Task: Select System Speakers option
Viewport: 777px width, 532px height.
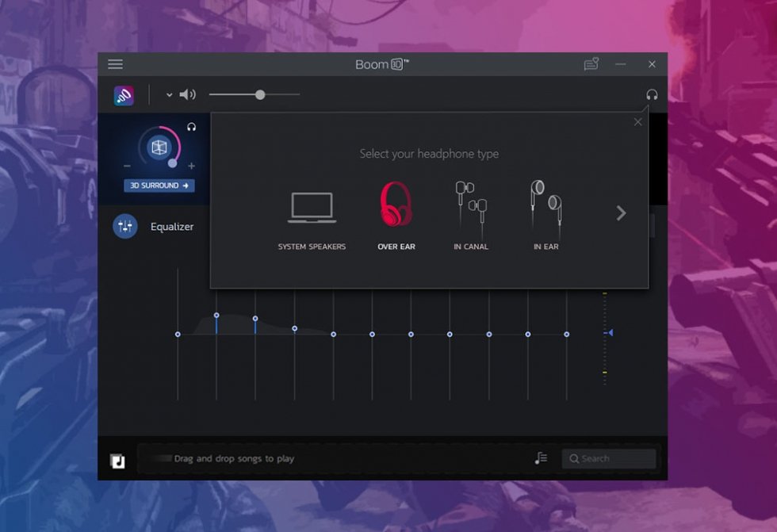Action: (312, 220)
